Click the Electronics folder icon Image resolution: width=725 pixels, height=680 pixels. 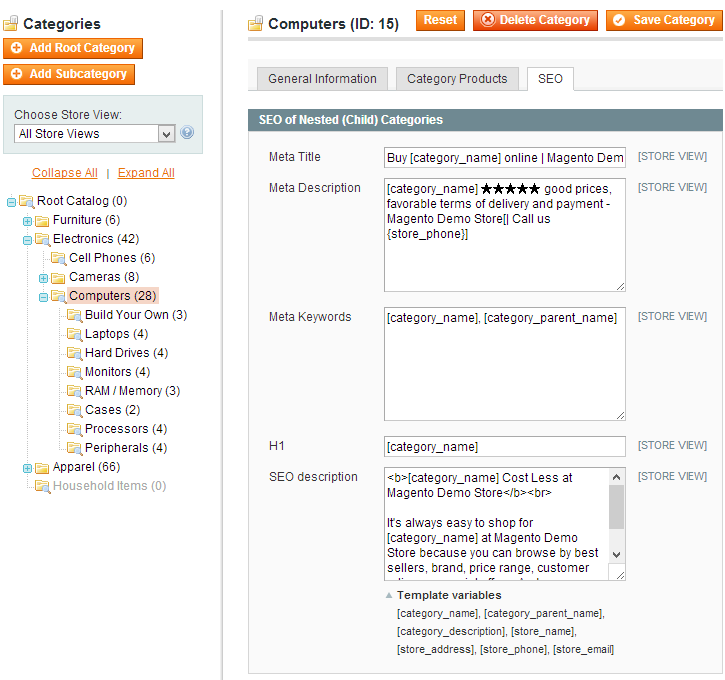coord(43,239)
